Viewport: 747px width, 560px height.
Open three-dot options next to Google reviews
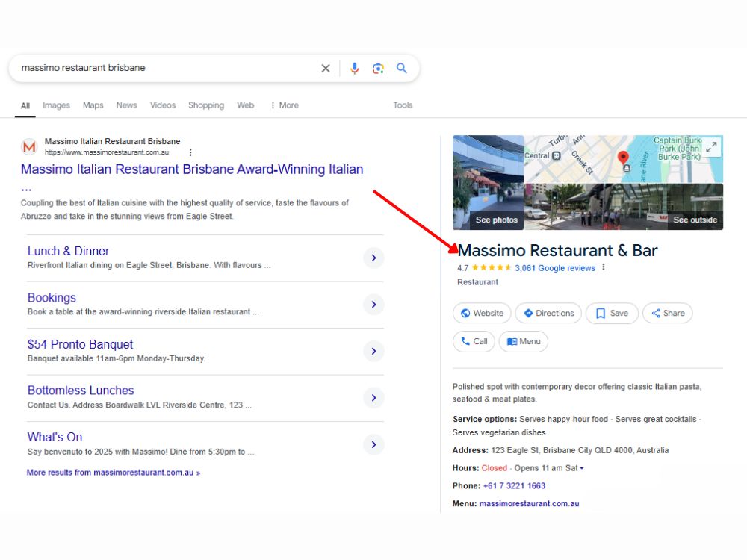click(x=603, y=267)
